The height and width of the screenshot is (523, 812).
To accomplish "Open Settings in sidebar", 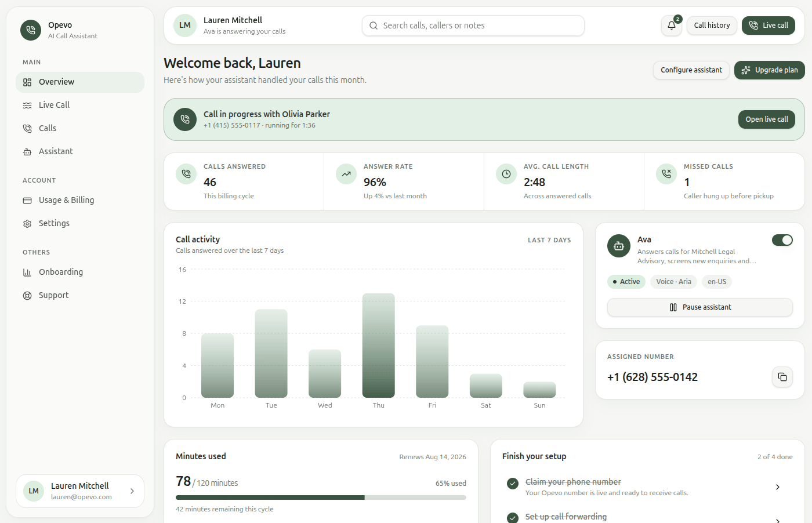I will 80,224.
